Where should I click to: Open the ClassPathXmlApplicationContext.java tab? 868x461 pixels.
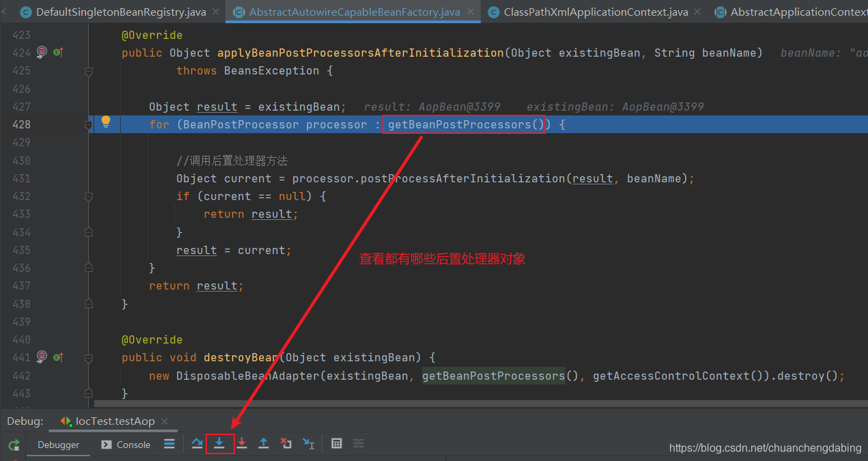point(596,12)
